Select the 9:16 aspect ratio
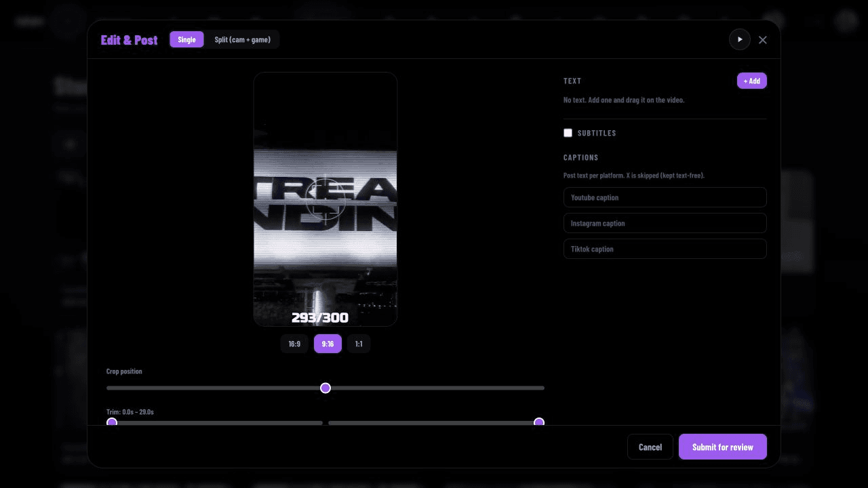This screenshot has width=868, height=488. (328, 344)
